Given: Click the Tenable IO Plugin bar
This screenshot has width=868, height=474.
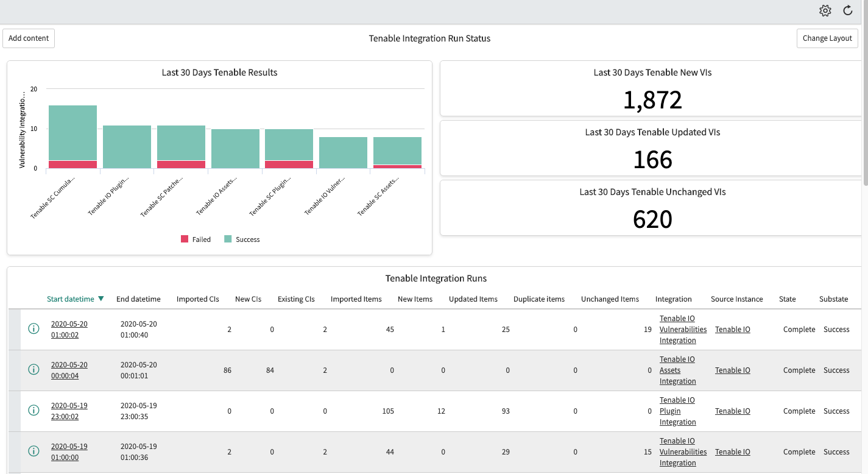Looking at the screenshot, I should (127, 147).
